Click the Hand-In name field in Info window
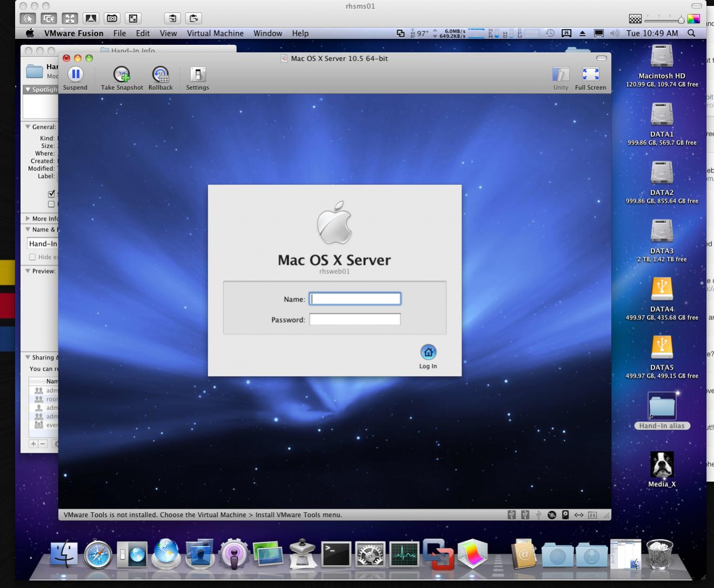This screenshot has width=714, height=588. [43, 244]
